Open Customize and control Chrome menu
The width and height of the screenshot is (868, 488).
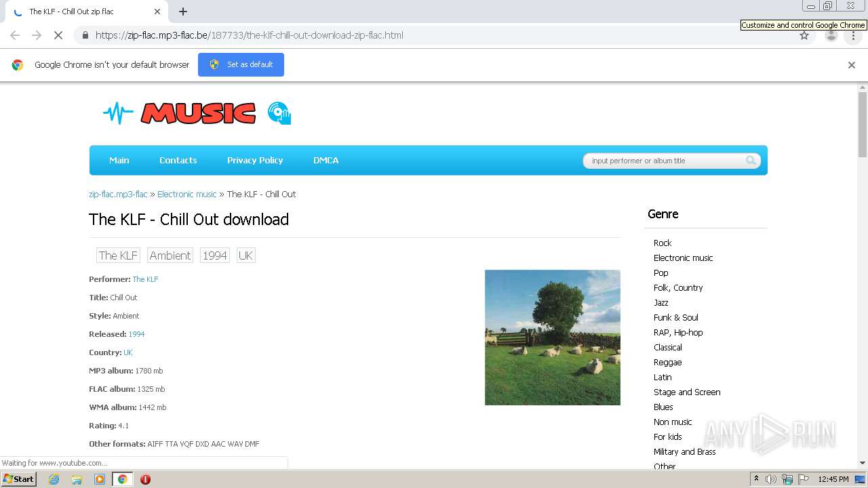(x=853, y=35)
